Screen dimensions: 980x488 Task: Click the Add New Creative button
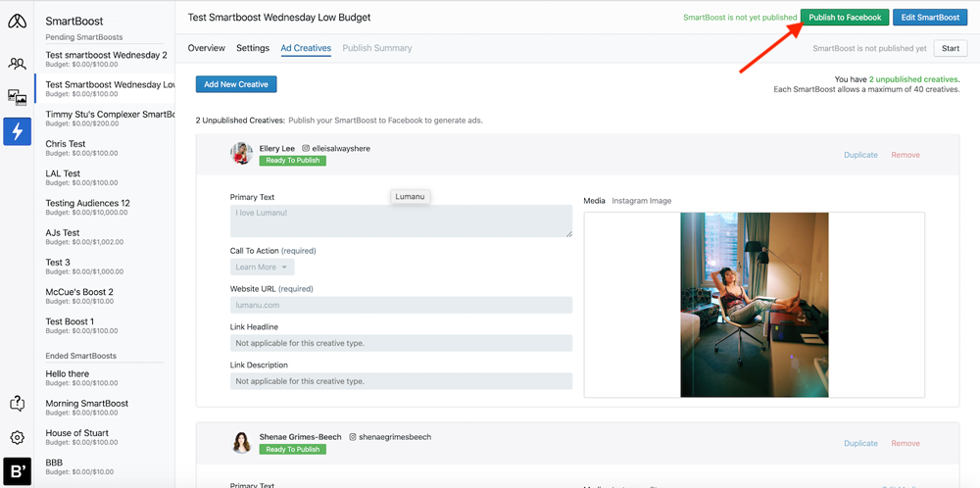236,84
